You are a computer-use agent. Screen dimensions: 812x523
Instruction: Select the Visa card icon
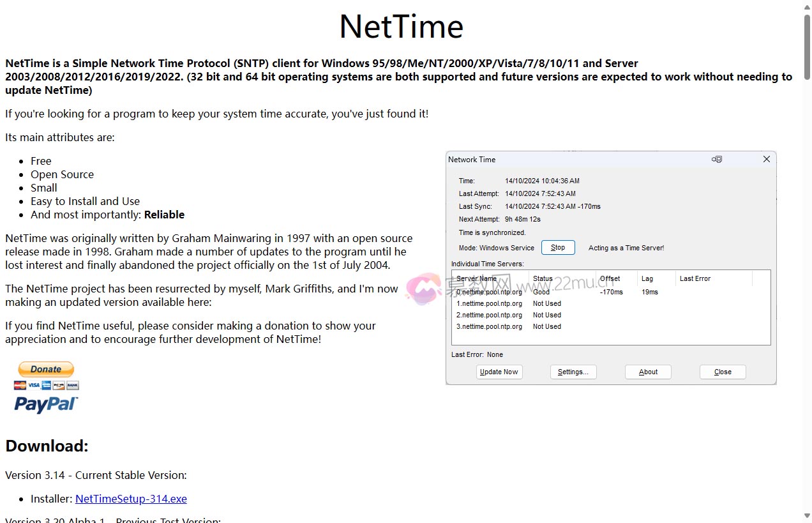tap(34, 385)
